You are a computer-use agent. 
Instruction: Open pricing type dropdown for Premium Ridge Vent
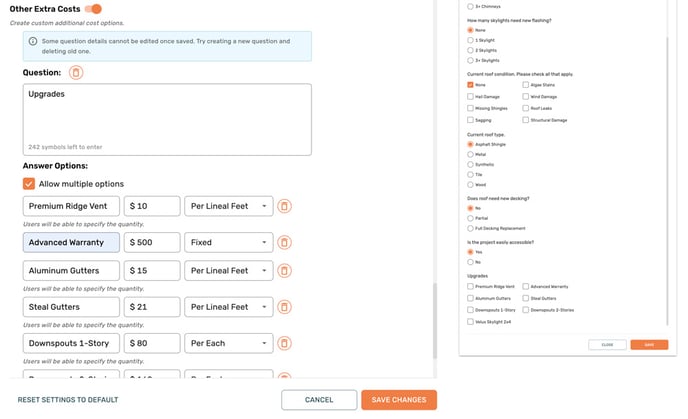(229, 206)
